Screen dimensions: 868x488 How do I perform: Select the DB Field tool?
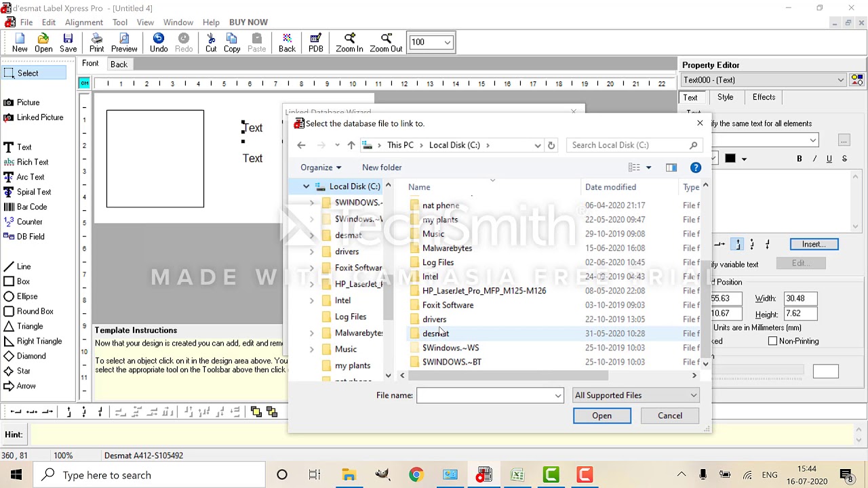pyautogui.click(x=24, y=237)
